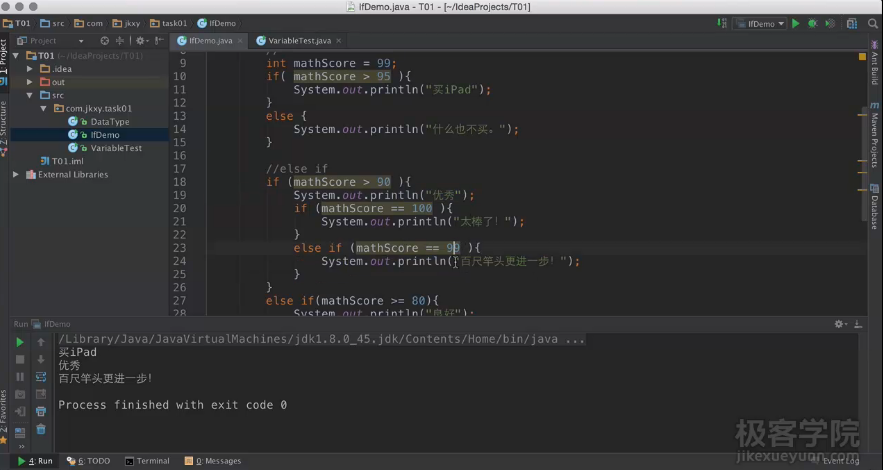Click the Search Everywhere magnifier icon
The width and height of the screenshot is (883, 470).
(x=872, y=23)
